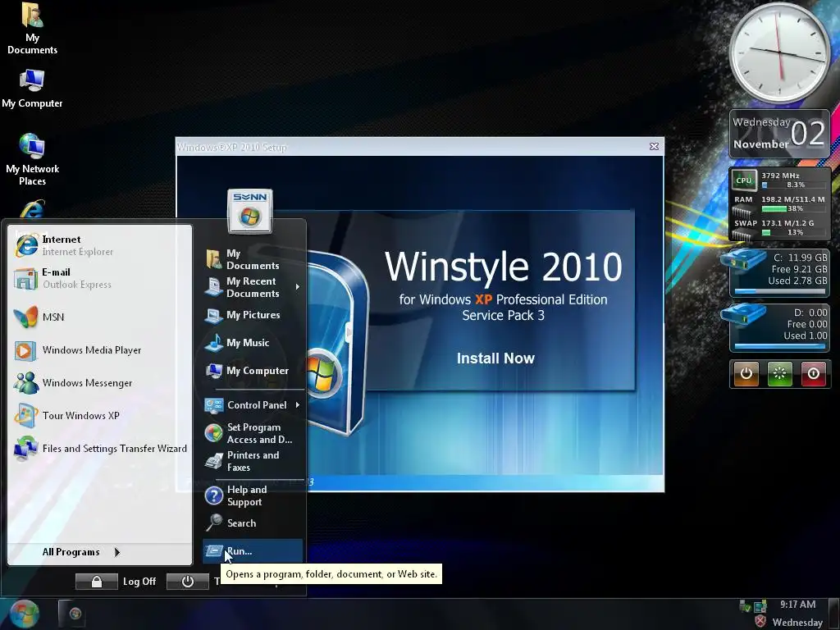840x630 pixels.
Task: Click the CPU meter icon
Action: (x=743, y=180)
